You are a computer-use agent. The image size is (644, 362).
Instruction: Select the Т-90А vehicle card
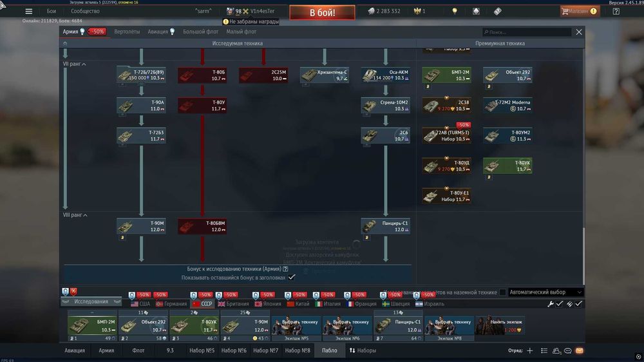141,105
